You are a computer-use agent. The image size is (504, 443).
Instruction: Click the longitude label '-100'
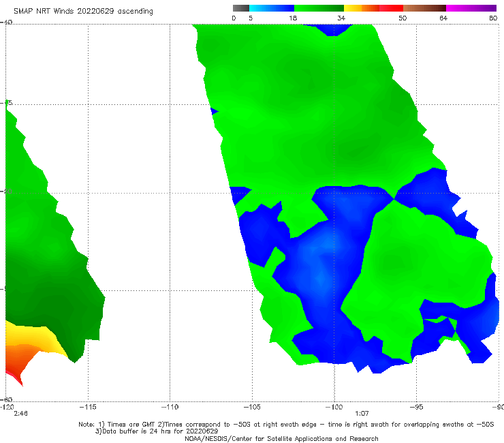tap(334, 407)
